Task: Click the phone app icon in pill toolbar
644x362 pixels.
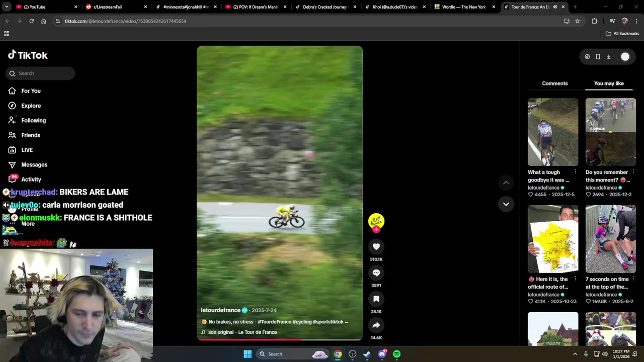Action: pyautogui.click(x=598, y=57)
